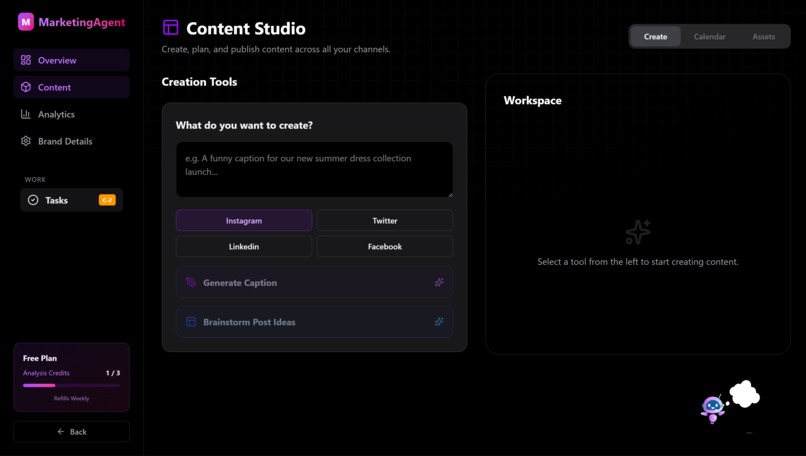Open the Tasks item
Viewport: 806px width, 456px height.
pyautogui.click(x=71, y=200)
